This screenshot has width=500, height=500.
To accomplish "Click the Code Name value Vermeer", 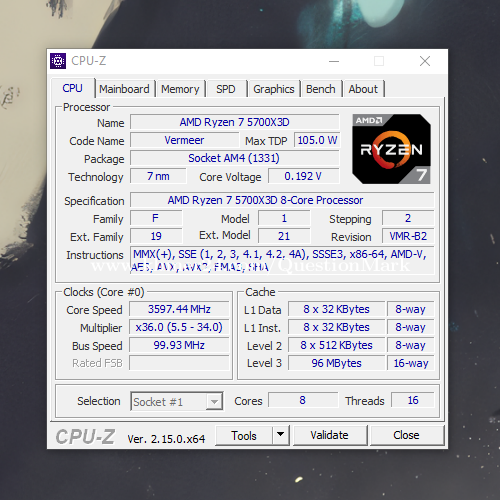I will click(184, 140).
